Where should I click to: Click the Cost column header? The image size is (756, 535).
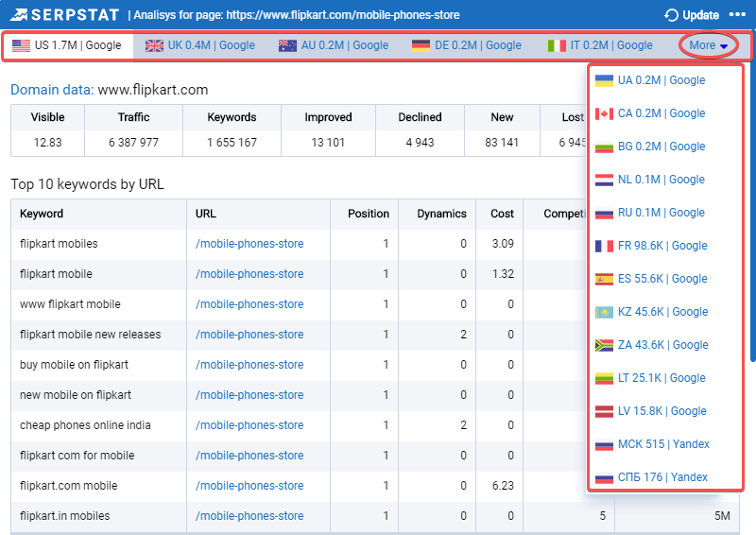pos(502,214)
